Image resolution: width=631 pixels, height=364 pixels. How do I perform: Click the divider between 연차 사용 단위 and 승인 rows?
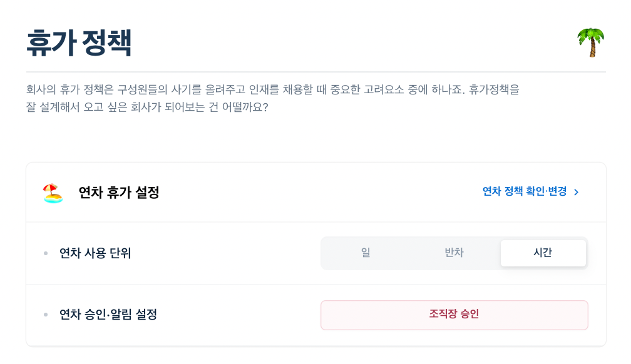coord(316,285)
